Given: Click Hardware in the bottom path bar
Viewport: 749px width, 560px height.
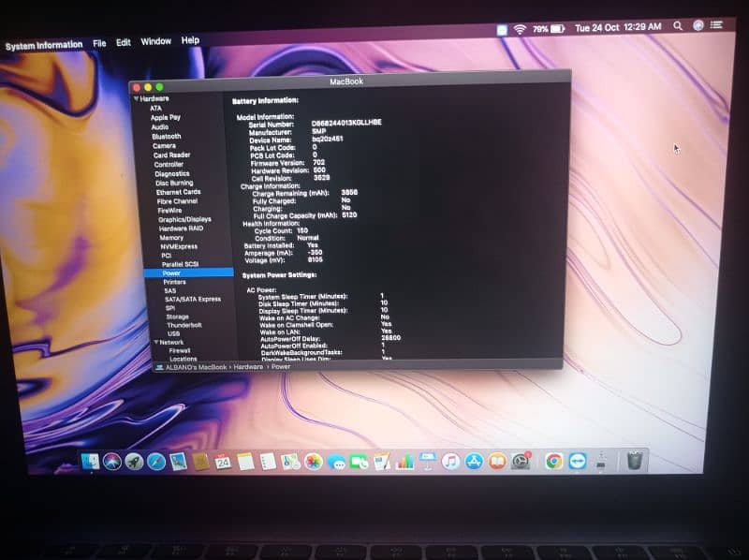Looking at the screenshot, I should click(x=248, y=366).
